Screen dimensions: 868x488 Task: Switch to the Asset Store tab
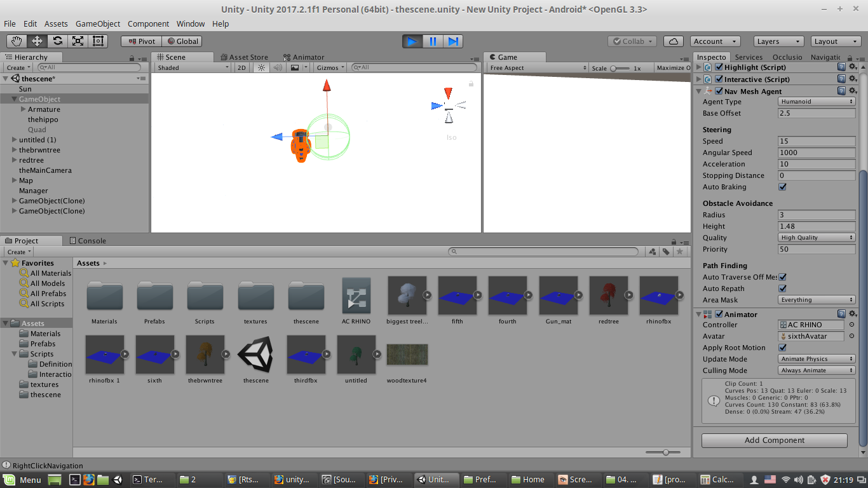[244, 57]
